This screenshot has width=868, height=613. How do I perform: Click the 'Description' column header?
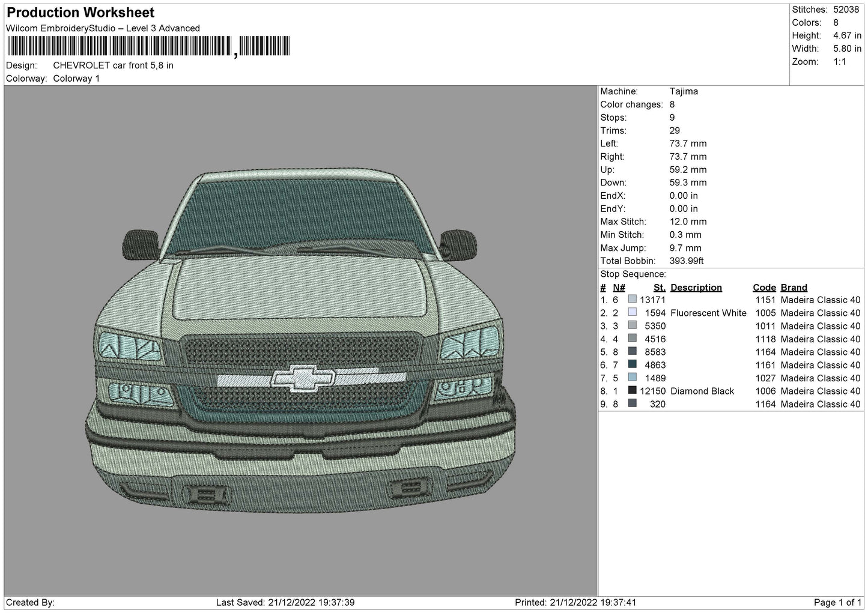point(696,288)
